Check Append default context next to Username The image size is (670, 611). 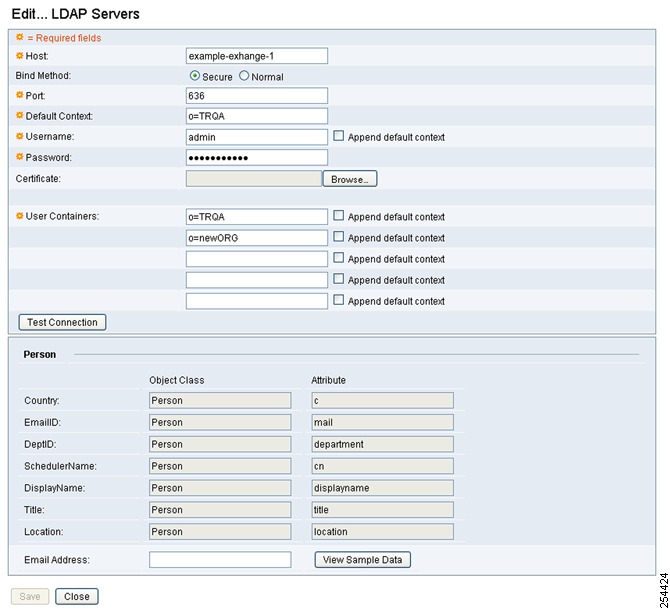338,136
